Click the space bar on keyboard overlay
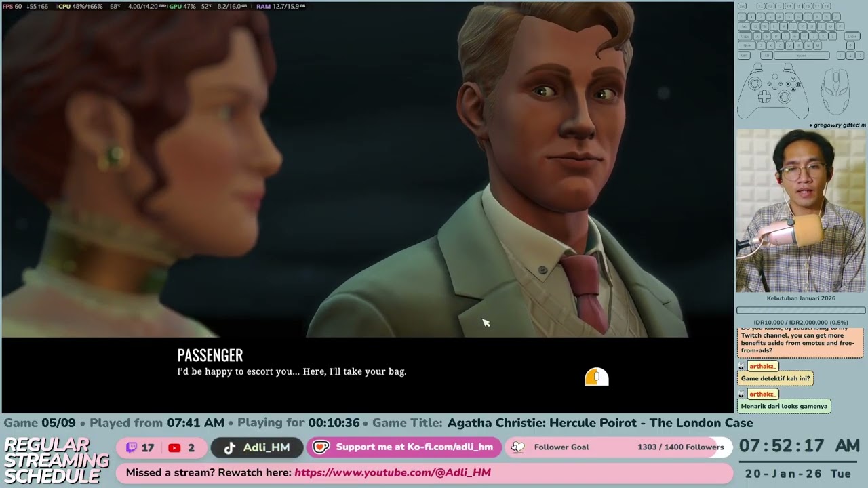 click(802, 56)
